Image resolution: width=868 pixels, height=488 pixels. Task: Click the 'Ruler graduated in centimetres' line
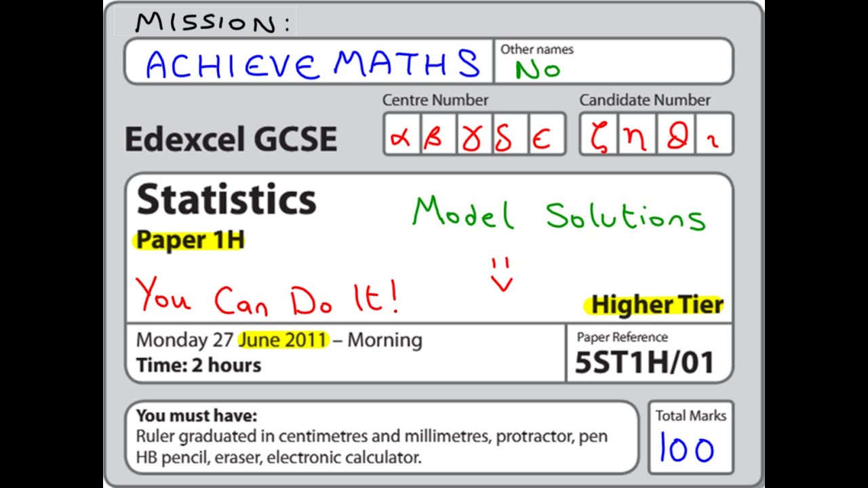(372, 436)
